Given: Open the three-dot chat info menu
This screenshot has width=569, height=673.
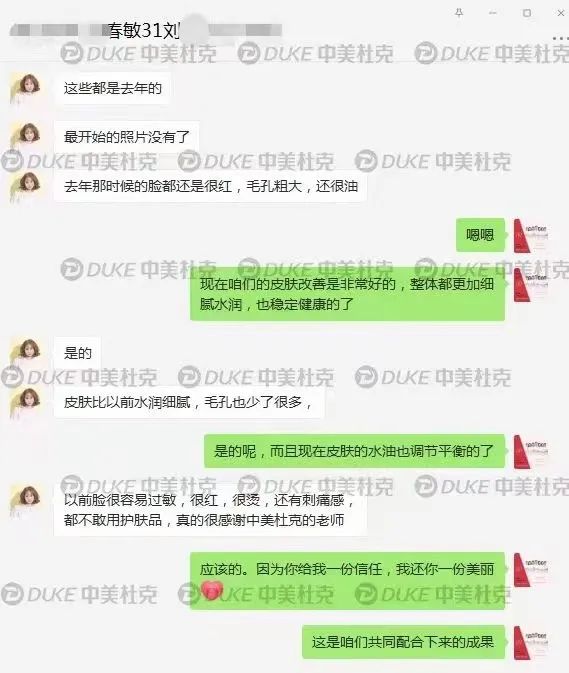Looking at the screenshot, I should tap(561, 38).
